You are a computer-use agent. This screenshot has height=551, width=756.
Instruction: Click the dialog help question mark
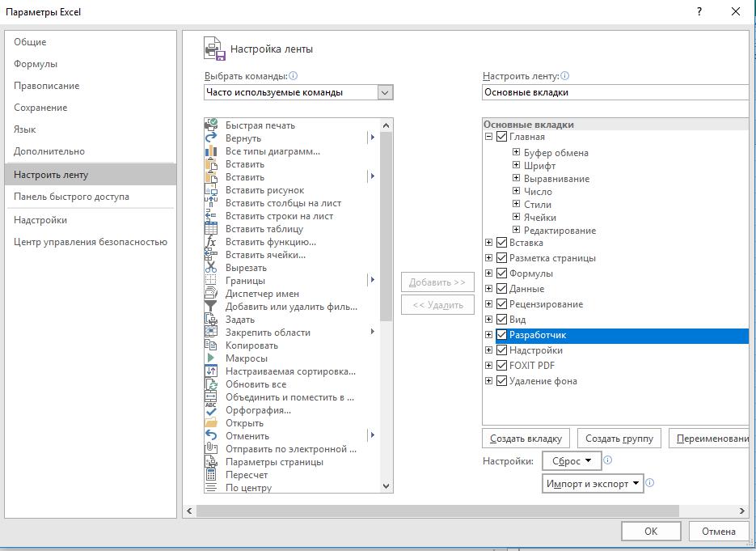699,11
